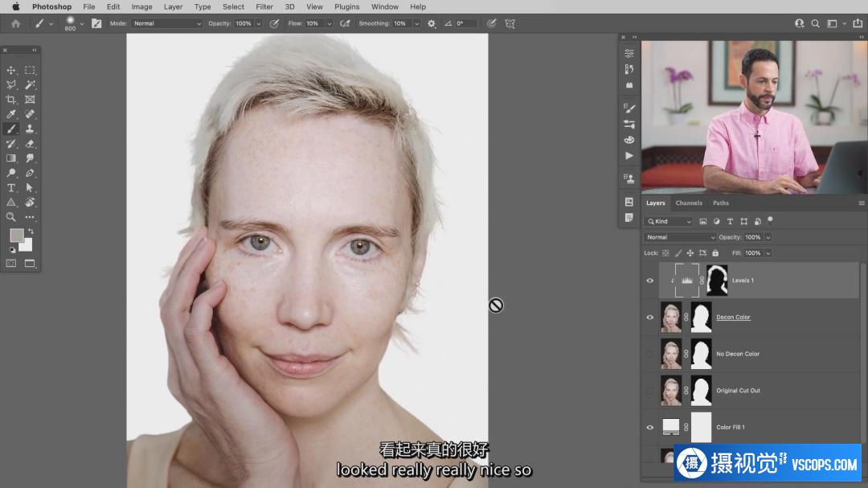Open the Filter menu
Image resolution: width=868 pixels, height=488 pixels.
(x=264, y=6)
